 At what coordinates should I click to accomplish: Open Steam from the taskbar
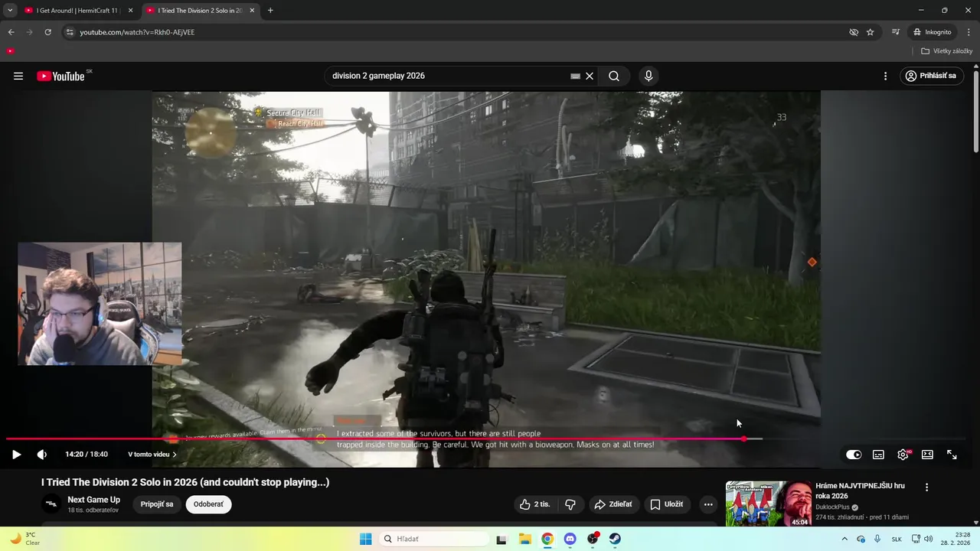pos(615,539)
